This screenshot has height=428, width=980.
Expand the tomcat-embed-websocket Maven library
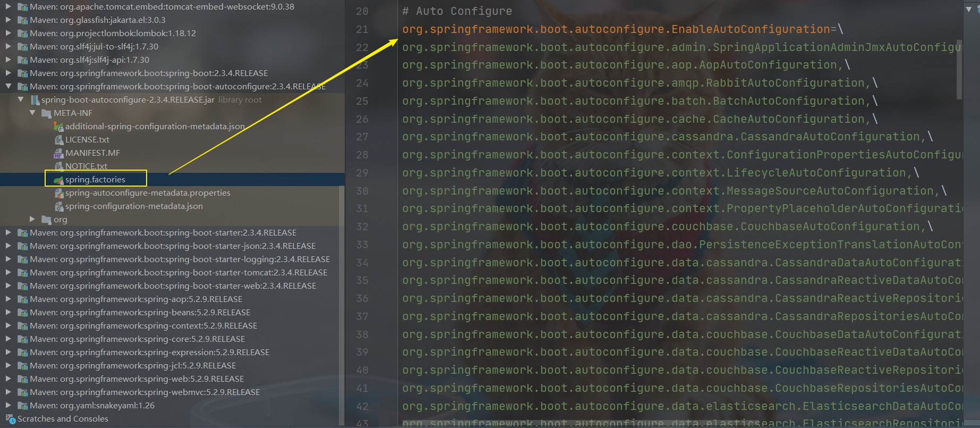[8, 7]
